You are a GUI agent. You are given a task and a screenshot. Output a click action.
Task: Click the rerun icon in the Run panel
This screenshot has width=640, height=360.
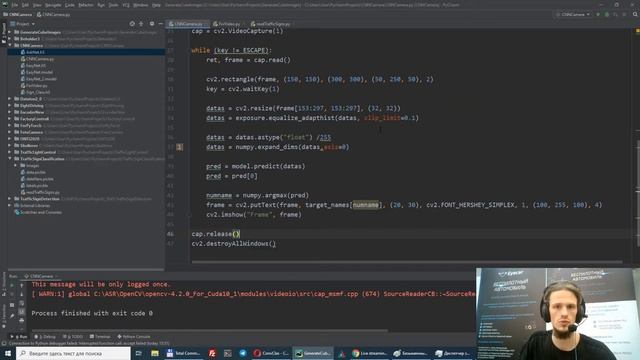click(12, 285)
